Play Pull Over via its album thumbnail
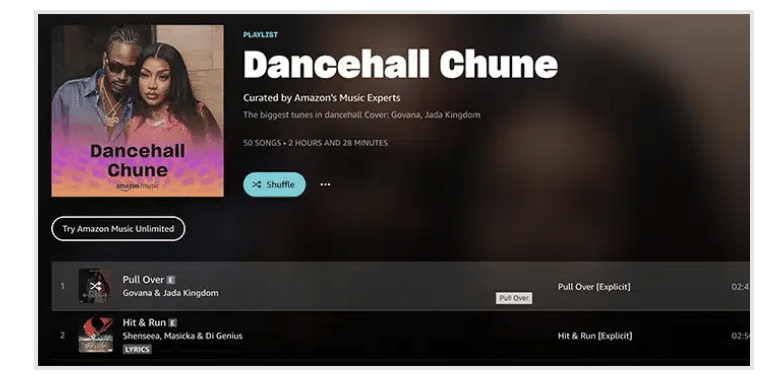This screenshot has height=382, width=772. [x=96, y=286]
